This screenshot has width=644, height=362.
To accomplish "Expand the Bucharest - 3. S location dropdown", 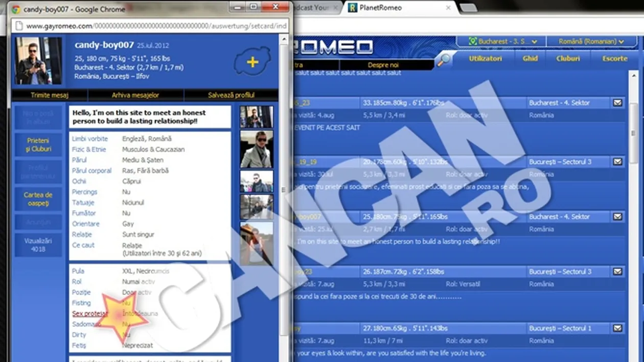I will coord(503,40).
